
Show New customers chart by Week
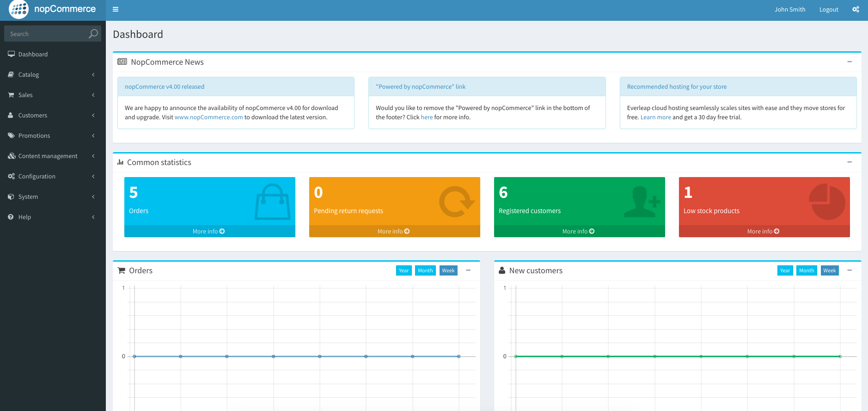point(830,270)
